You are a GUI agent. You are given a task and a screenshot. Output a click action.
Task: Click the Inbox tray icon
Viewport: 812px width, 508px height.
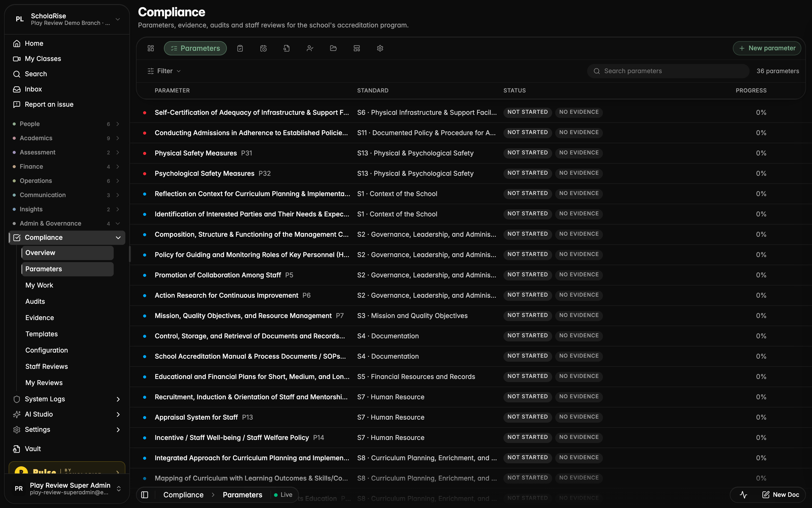click(x=17, y=89)
